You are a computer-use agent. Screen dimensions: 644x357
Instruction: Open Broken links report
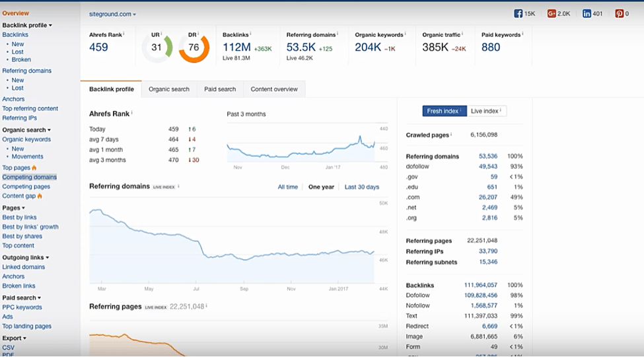point(18,286)
